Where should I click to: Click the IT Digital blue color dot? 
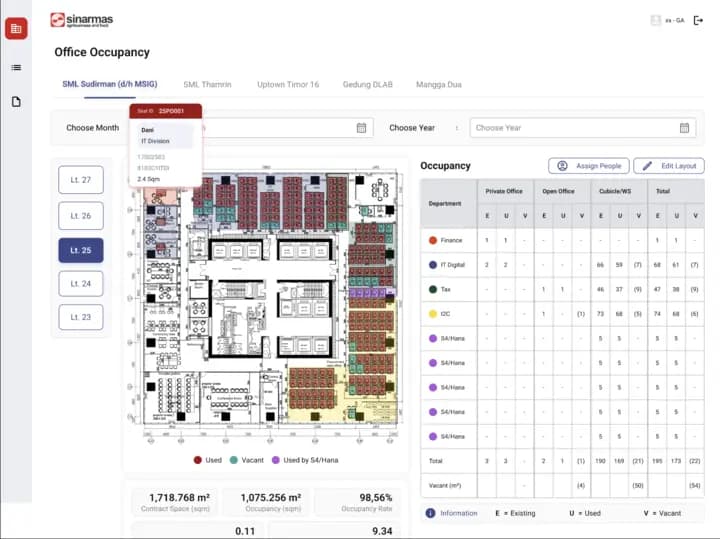pyautogui.click(x=433, y=265)
